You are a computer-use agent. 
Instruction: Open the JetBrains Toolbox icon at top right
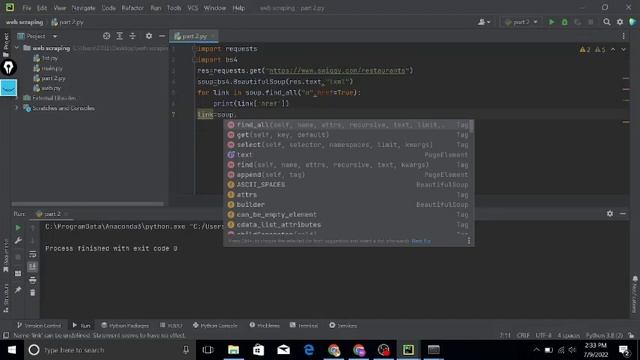[x=633, y=22]
